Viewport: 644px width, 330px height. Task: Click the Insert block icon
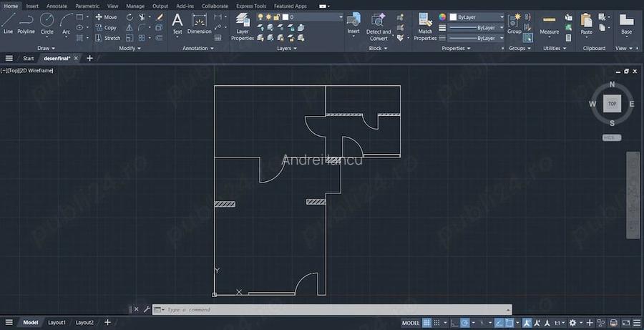(353, 24)
